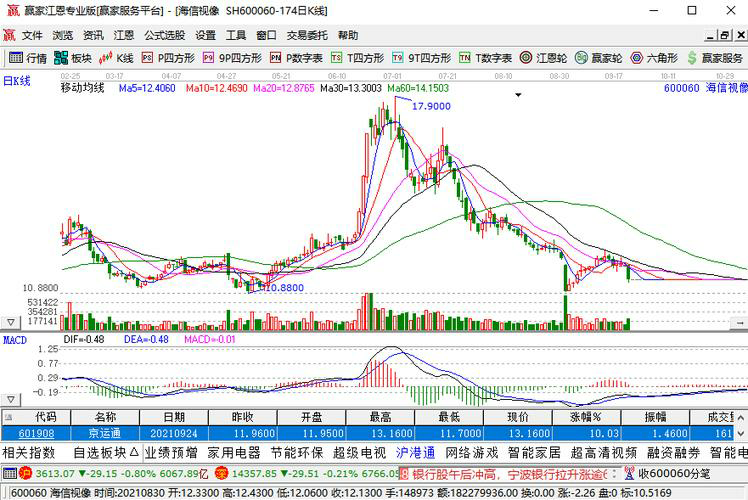This screenshot has height=500, width=748.
Task: Click the table corner icon beside 代码
Action: pyautogui.click(x=8, y=417)
